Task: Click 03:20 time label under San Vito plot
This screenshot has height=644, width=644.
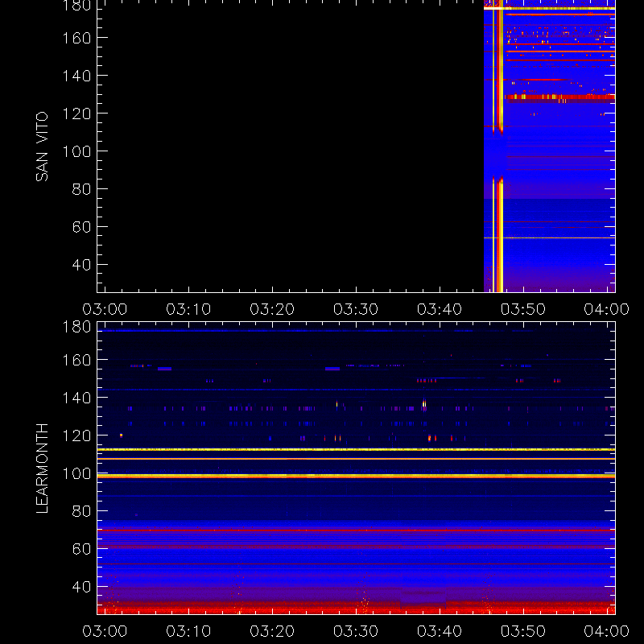Action: [272, 309]
